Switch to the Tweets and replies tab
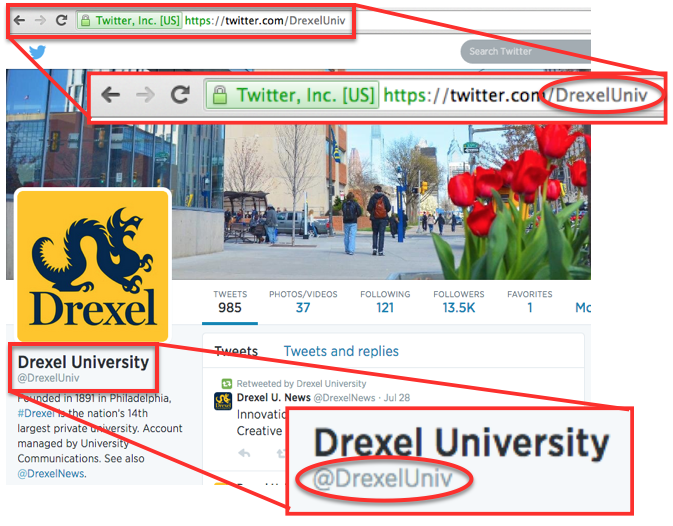Viewport: 673px width, 526px height. coord(341,351)
